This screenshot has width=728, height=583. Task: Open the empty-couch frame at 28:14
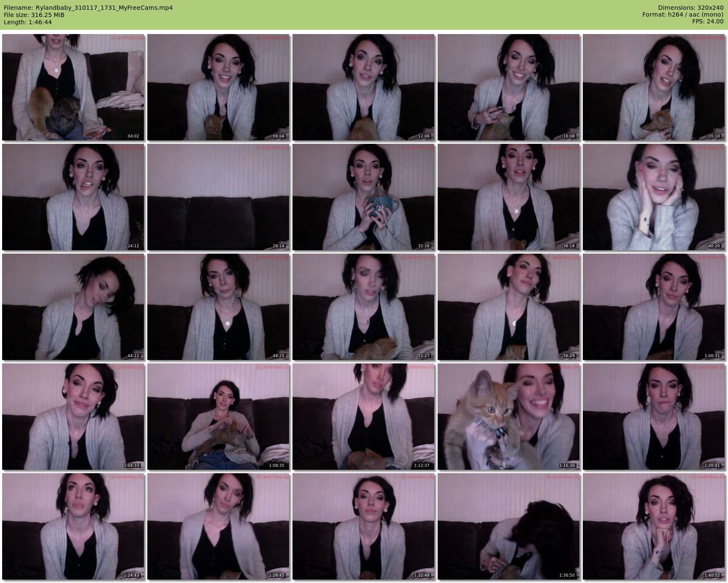coord(218,197)
